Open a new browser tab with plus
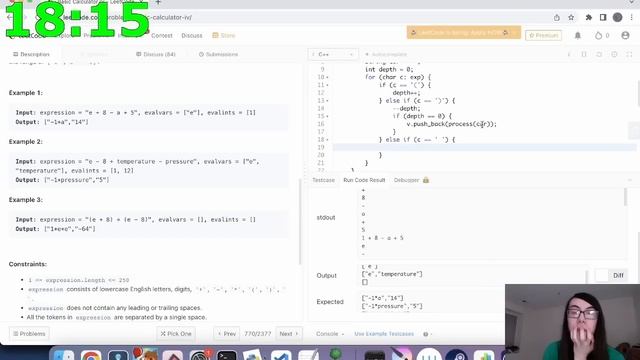640x360 pixels. [x=158, y=2]
